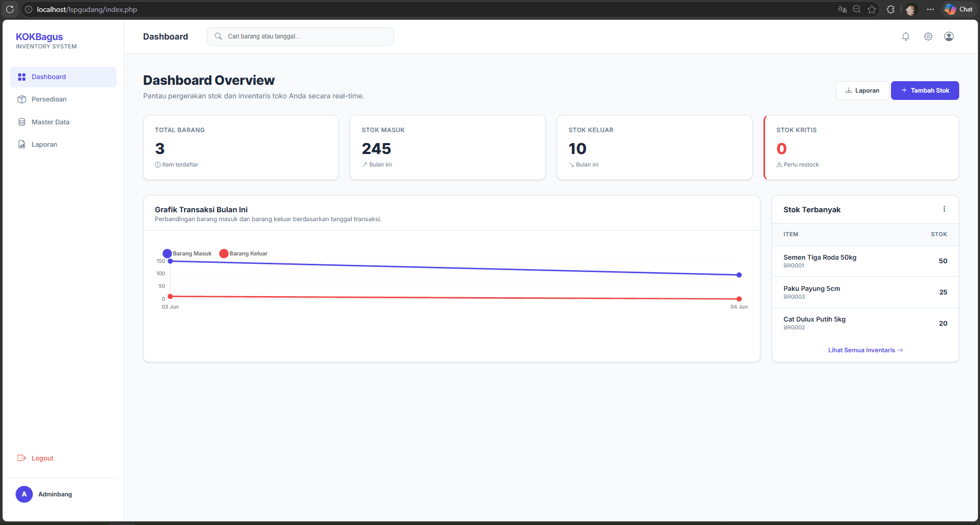
Task: Click the Laporan download button
Action: point(862,91)
